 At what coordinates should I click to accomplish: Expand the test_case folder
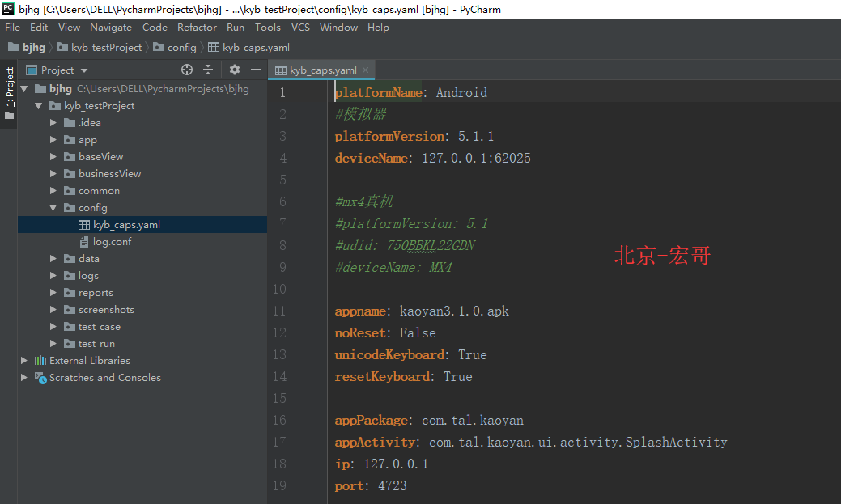coord(53,327)
